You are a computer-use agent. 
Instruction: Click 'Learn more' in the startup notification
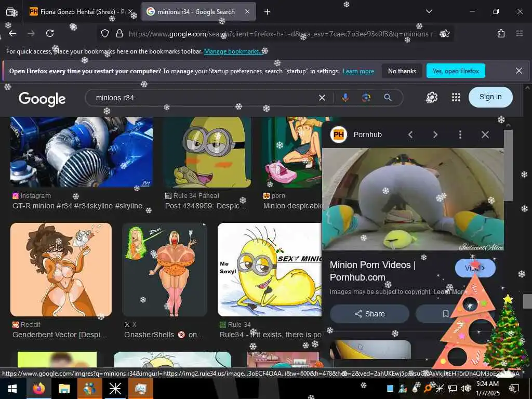(x=358, y=71)
